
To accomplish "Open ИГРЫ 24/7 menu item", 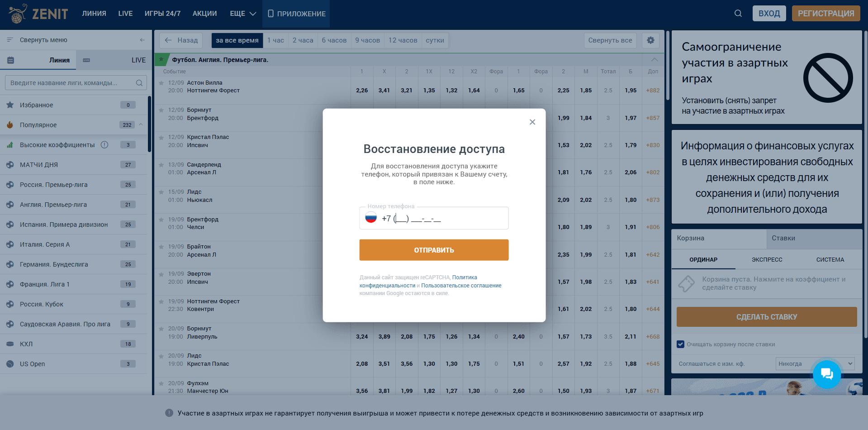I will click(x=162, y=14).
